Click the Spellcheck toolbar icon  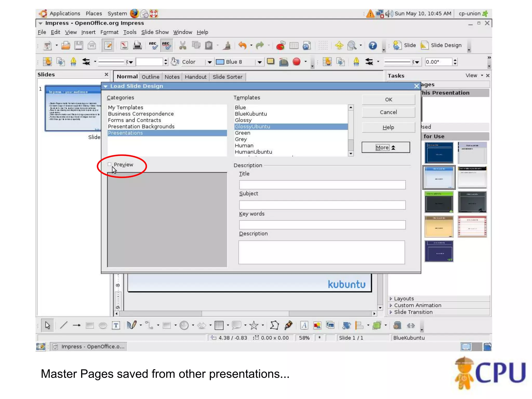click(x=153, y=45)
